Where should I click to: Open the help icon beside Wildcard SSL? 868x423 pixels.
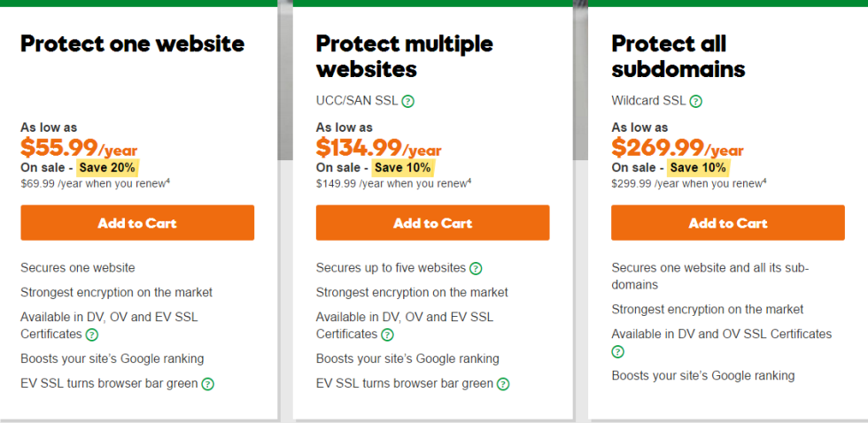[x=696, y=101]
